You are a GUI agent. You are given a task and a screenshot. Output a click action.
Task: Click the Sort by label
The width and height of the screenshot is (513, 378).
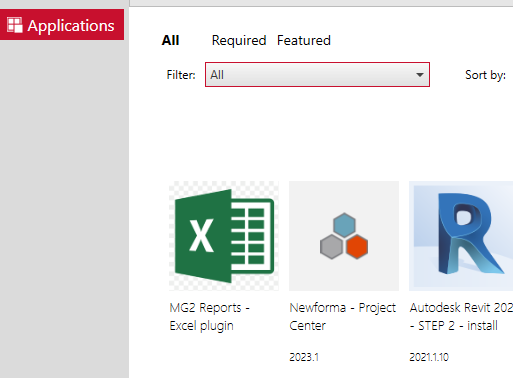click(x=485, y=75)
